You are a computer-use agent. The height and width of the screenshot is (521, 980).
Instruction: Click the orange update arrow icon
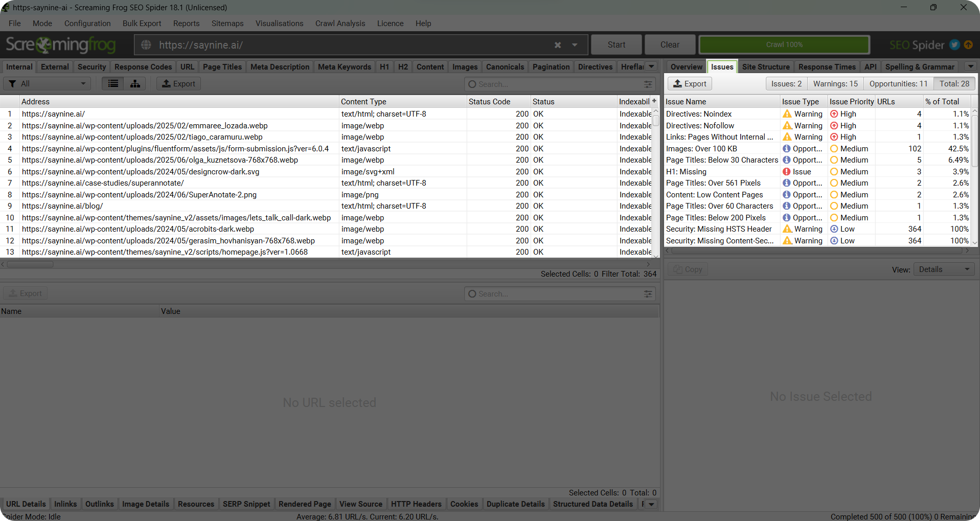(x=968, y=44)
